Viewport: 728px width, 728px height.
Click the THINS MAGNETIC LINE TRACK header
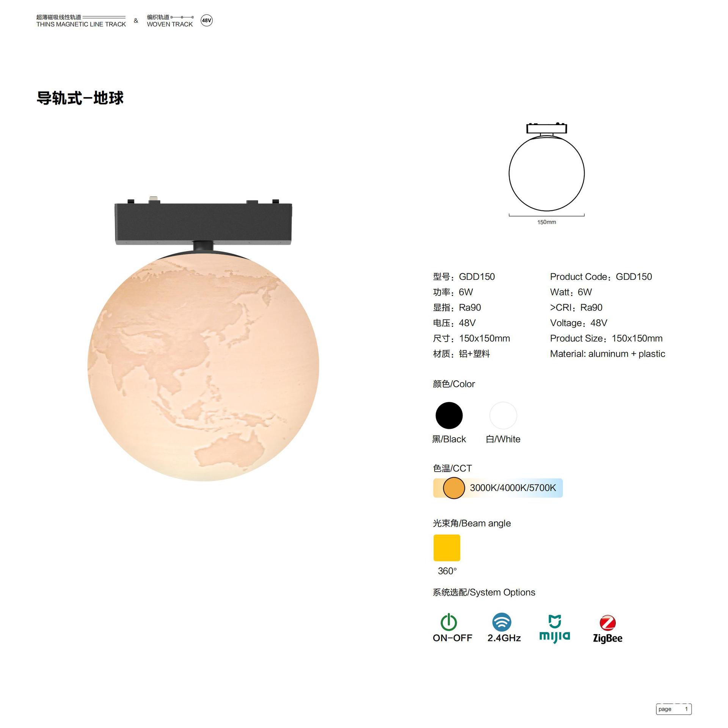[x=81, y=24]
